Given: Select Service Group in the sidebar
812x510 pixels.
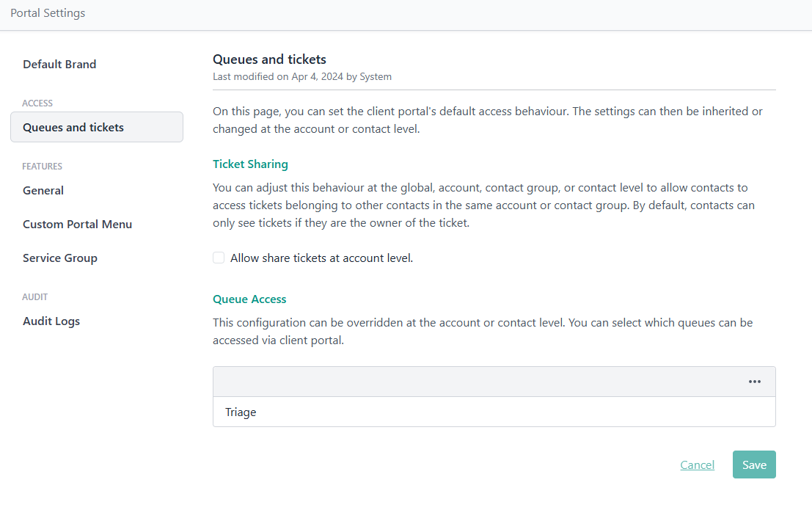Looking at the screenshot, I should pos(60,258).
